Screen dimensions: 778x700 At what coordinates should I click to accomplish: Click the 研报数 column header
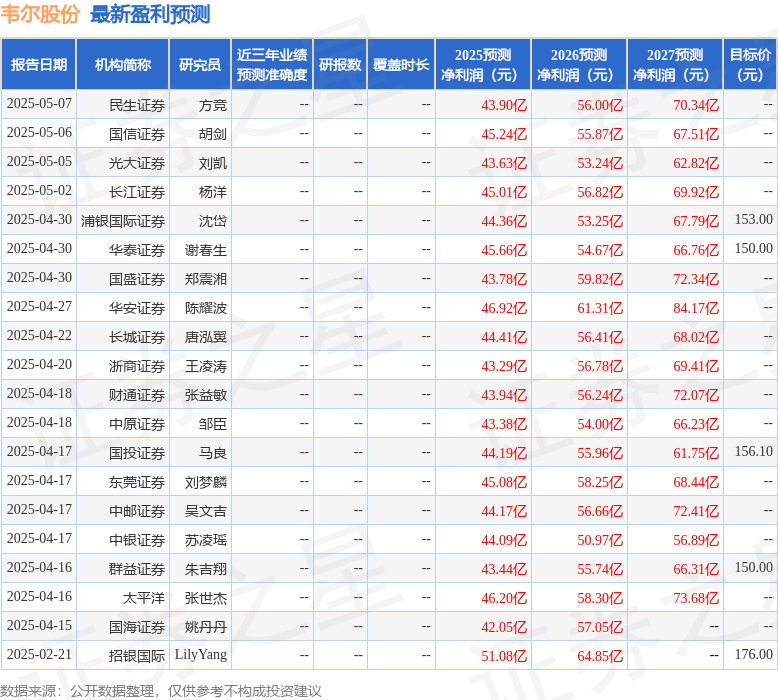click(340, 65)
